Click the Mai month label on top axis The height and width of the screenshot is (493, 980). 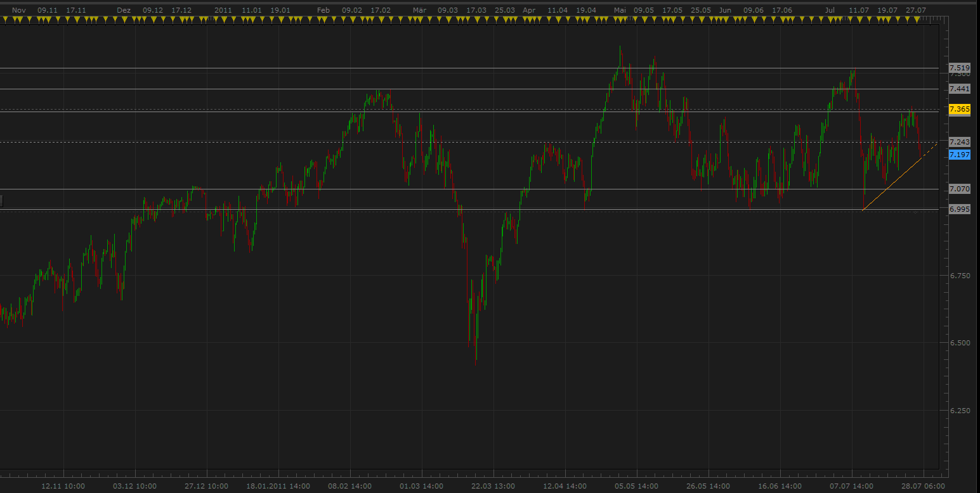click(620, 11)
